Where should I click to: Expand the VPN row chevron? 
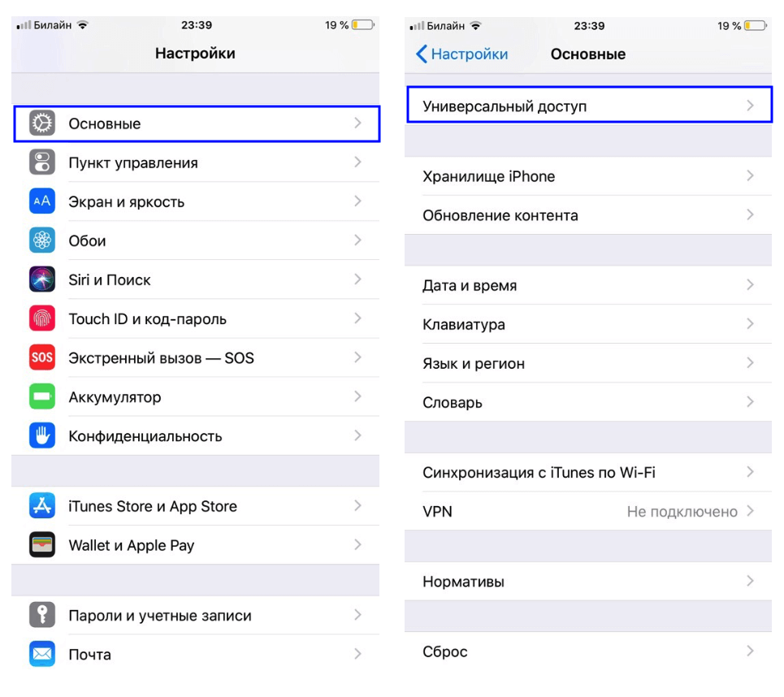click(x=750, y=511)
